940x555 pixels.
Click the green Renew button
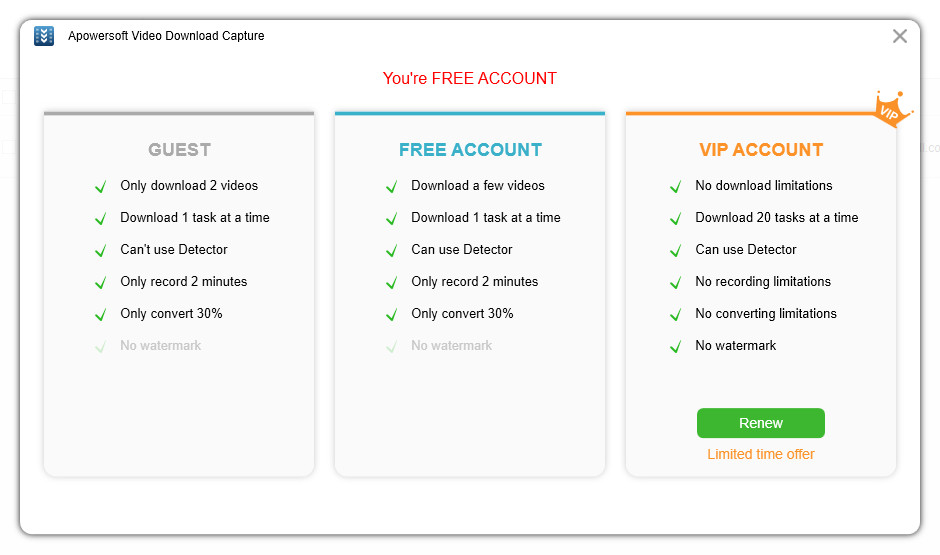pos(760,423)
